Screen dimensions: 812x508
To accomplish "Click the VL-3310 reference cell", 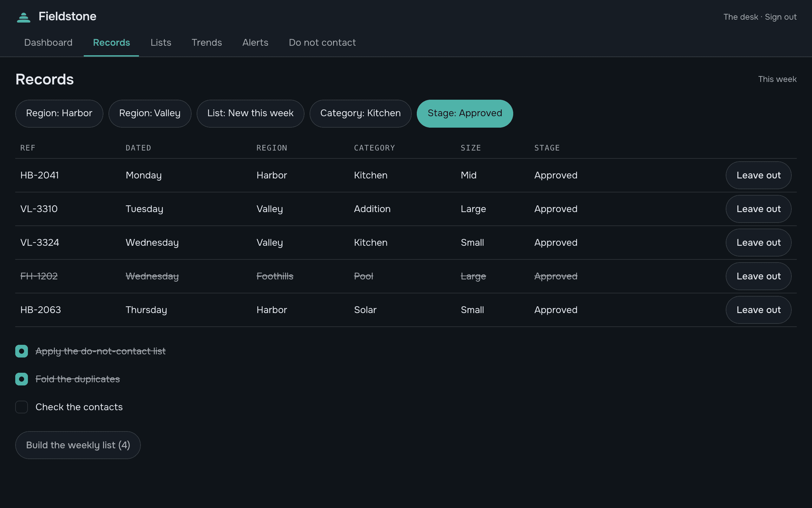I will coord(39,209).
